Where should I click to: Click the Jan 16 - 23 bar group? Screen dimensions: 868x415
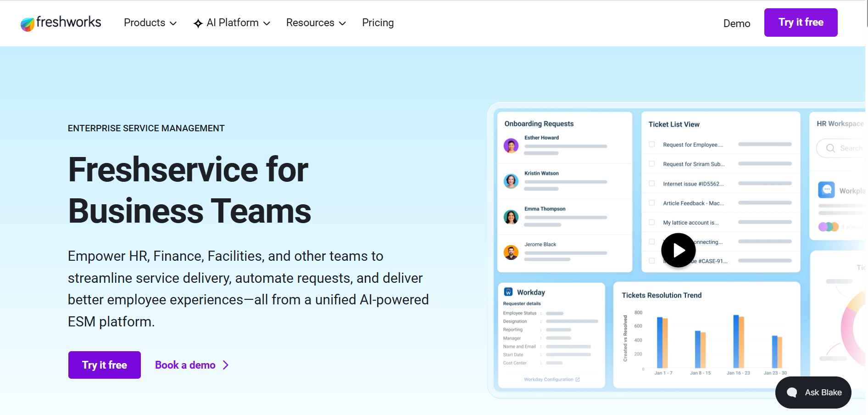739,342
